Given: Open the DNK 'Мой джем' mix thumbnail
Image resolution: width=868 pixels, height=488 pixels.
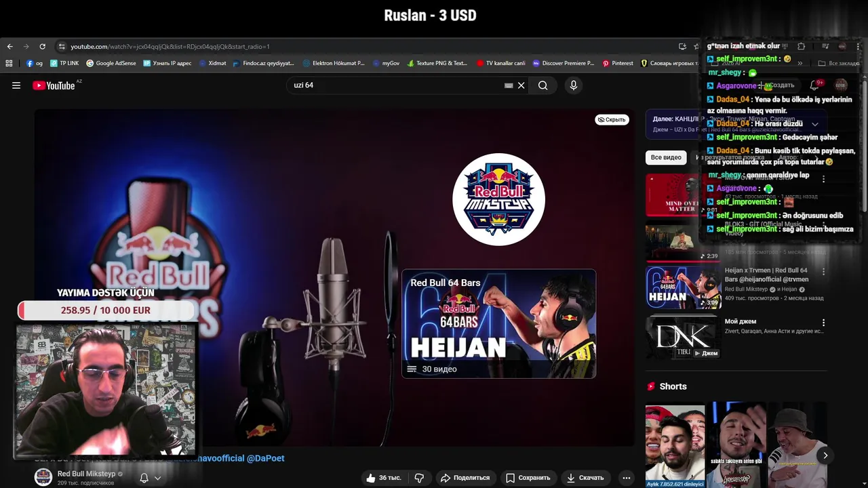Looking at the screenshot, I should tap(683, 336).
